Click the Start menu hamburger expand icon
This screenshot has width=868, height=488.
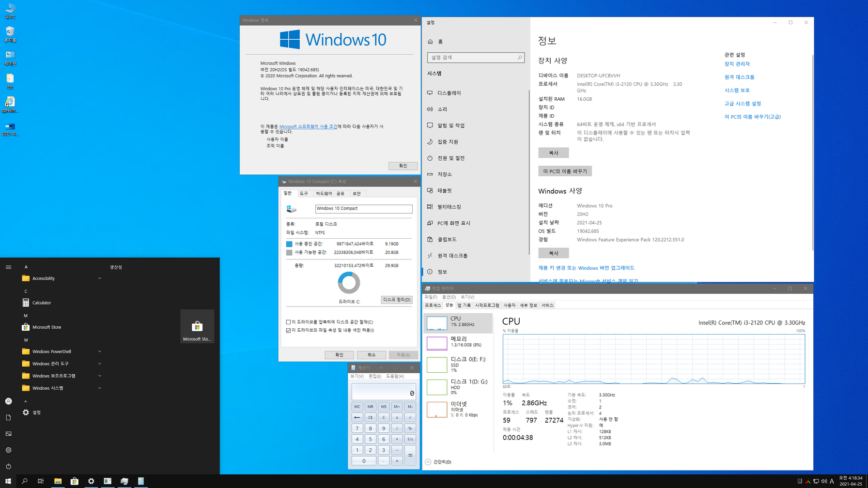coord(8,267)
